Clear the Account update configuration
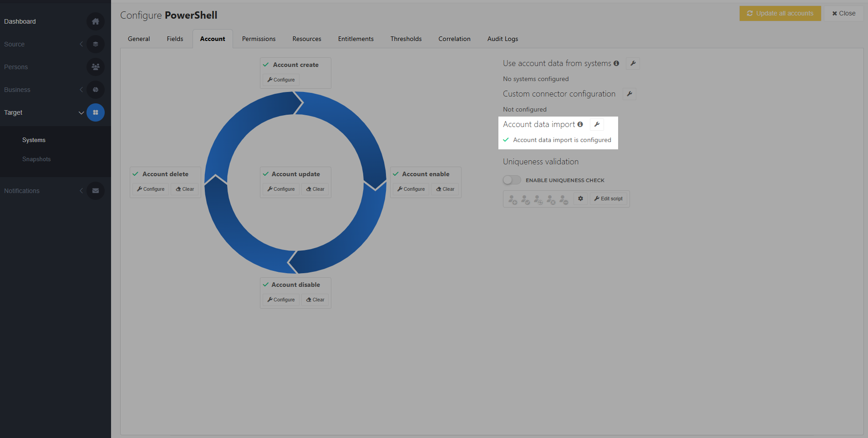The height and width of the screenshot is (438, 868). click(x=315, y=189)
